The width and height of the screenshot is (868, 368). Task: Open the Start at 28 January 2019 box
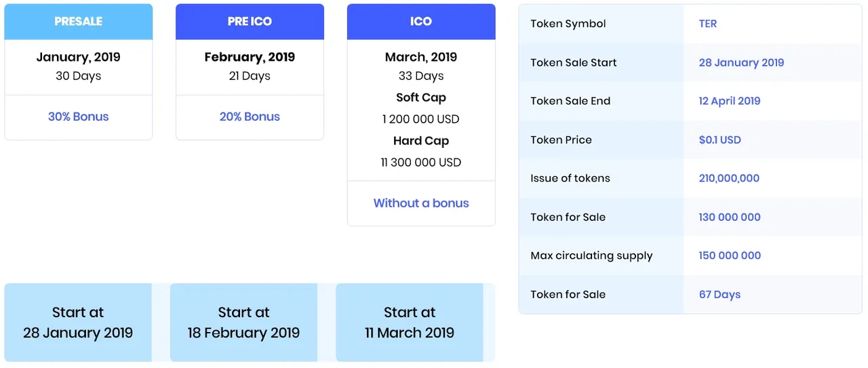click(x=78, y=323)
